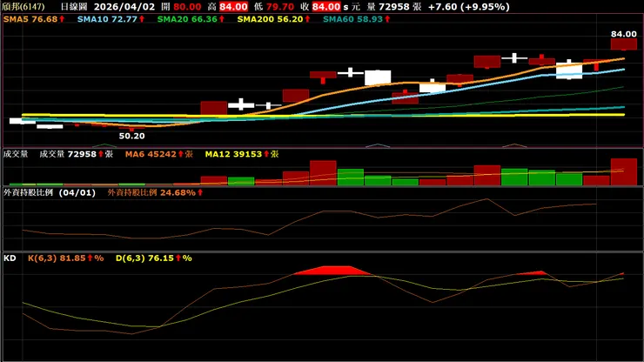Click the 日線圖 chart type label

(x=74, y=7)
